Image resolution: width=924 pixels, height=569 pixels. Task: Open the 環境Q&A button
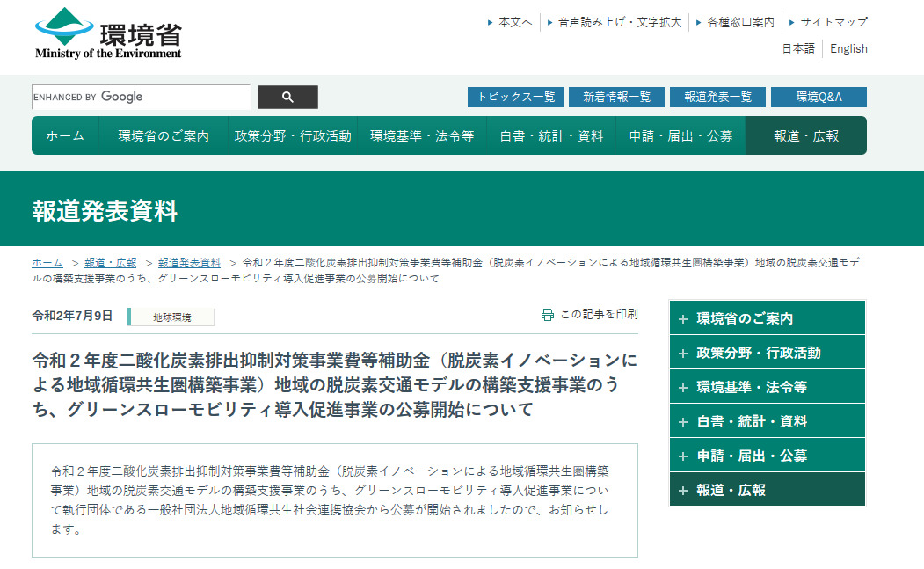(819, 97)
